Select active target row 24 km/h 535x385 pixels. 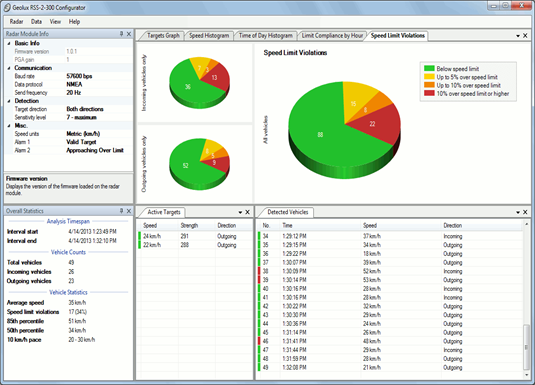click(195, 236)
